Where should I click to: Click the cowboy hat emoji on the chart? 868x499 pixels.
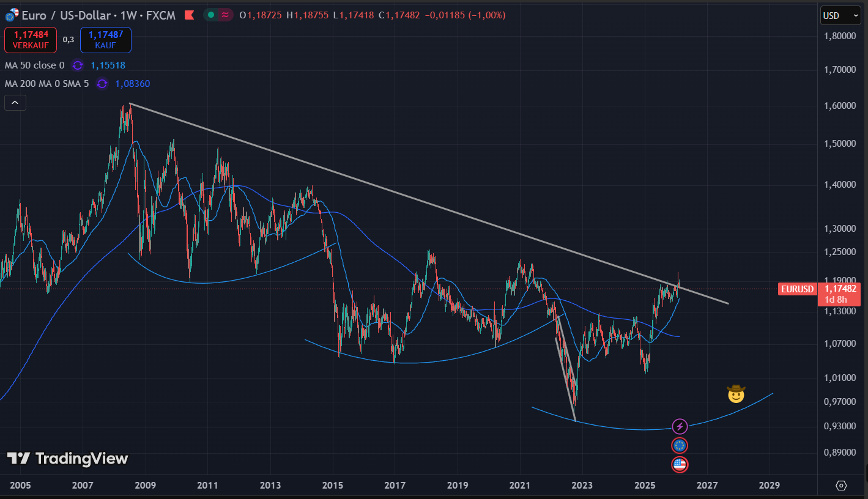[736, 393]
